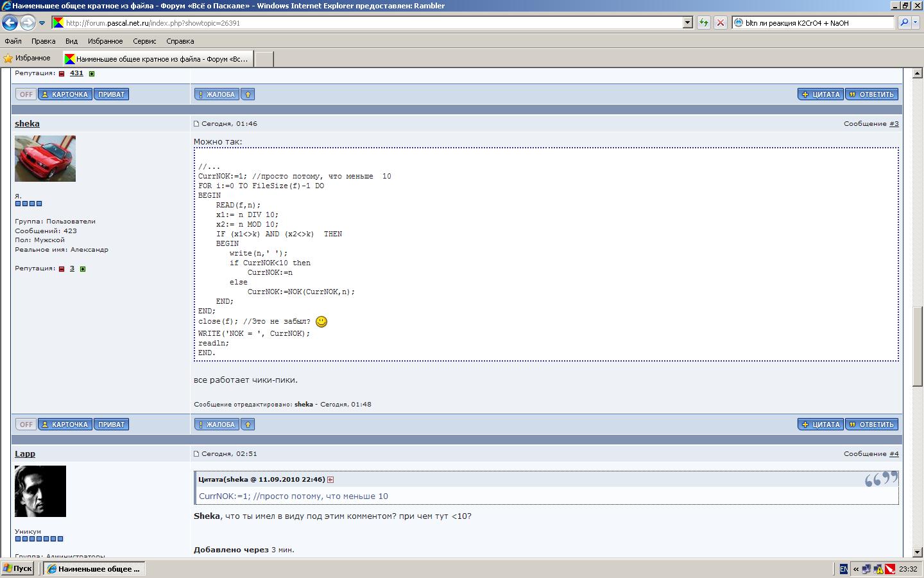
Task: Click the browser Back arrow button
Action: tap(10, 23)
